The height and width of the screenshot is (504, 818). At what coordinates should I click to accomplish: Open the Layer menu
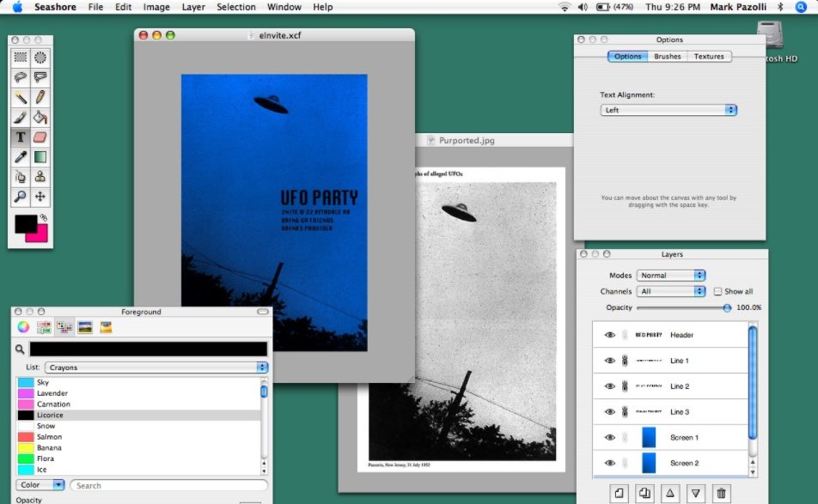(x=193, y=7)
